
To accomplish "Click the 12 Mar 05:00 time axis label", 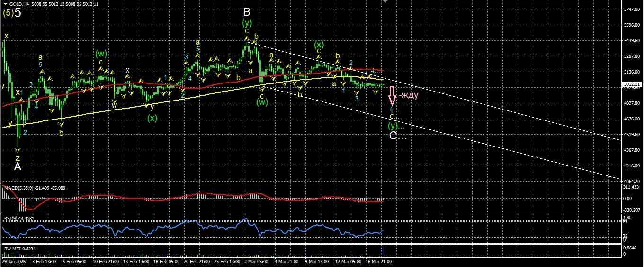I will pyautogui.click(x=348, y=261).
